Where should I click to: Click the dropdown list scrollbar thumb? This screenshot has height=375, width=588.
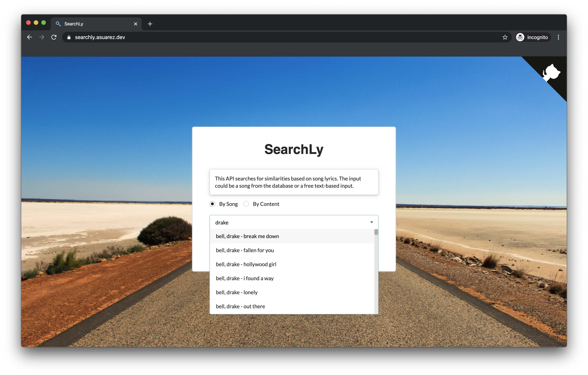[x=376, y=232]
